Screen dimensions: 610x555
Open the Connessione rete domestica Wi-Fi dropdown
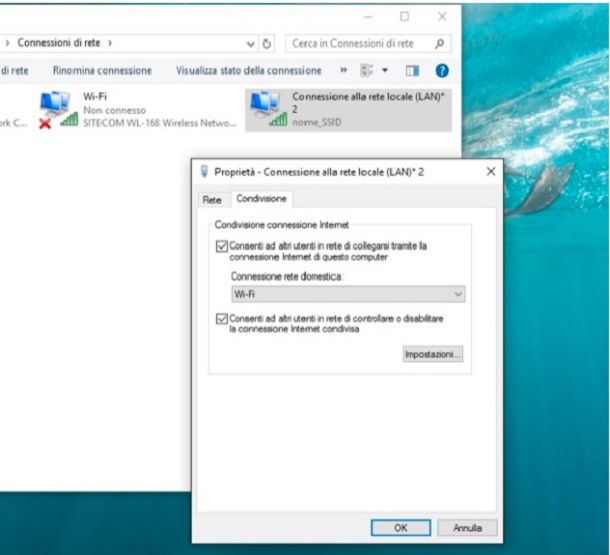(x=348, y=294)
